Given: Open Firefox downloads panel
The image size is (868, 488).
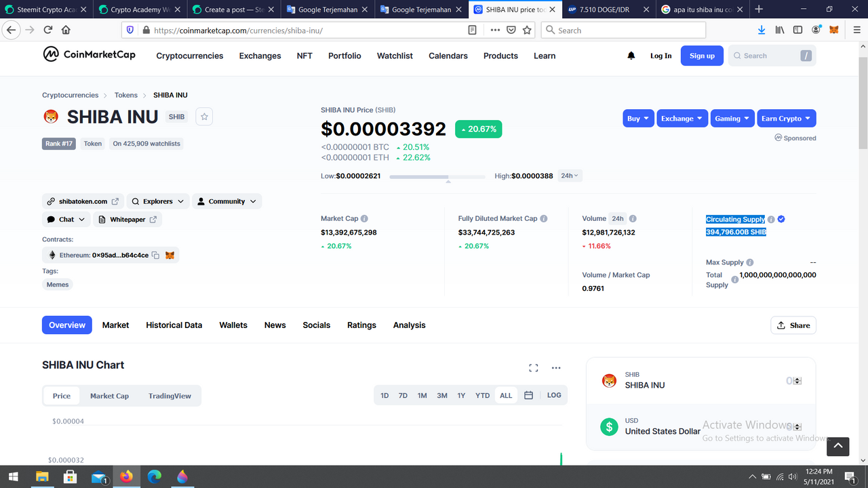Looking at the screenshot, I should 762,30.
